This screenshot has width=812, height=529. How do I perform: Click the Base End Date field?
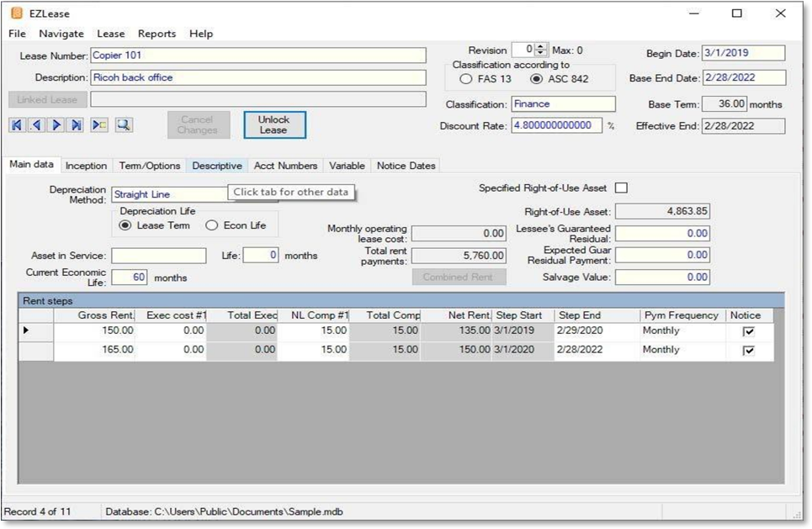(x=744, y=77)
